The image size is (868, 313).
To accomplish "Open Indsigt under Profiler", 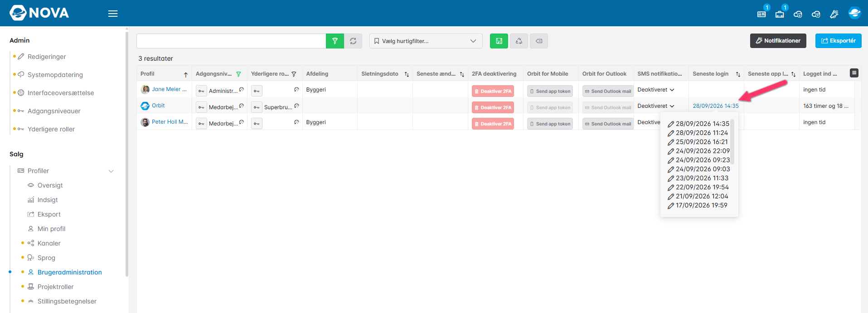I will [x=48, y=200].
